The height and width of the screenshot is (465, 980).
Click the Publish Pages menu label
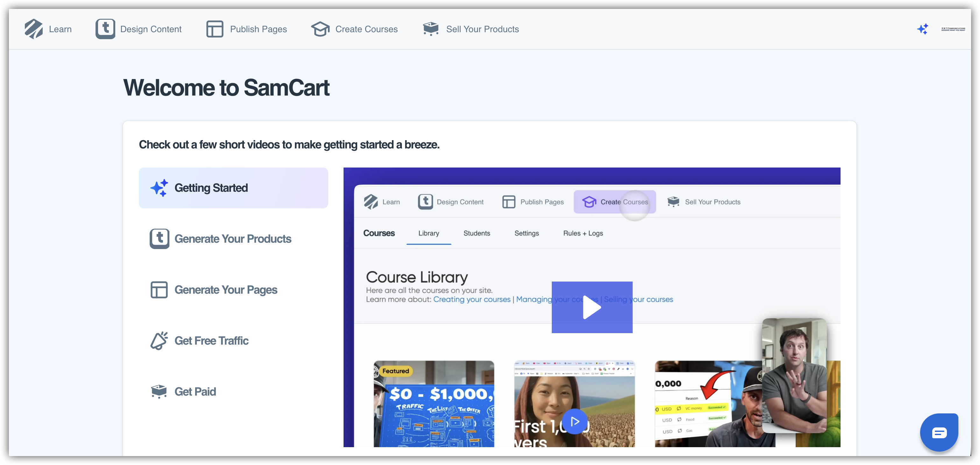(x=258, y=29)
